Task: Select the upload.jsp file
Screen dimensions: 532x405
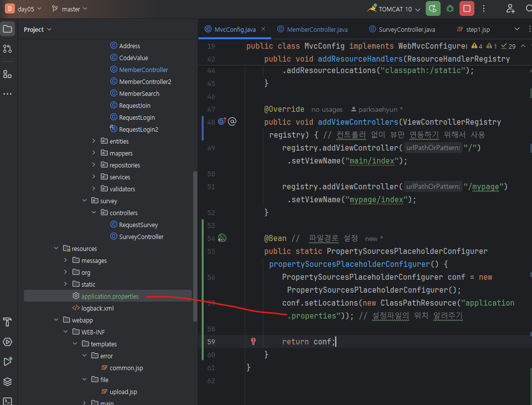Action: point(119,392)
